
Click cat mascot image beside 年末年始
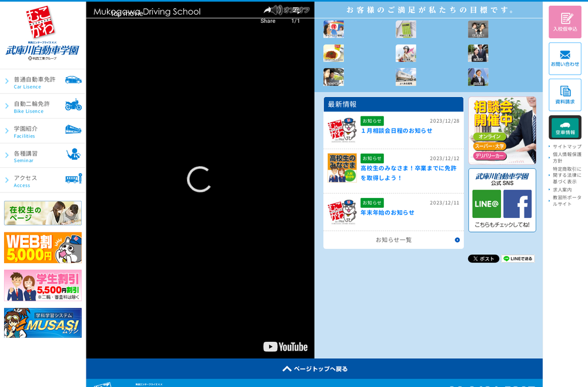click(342, 212)
